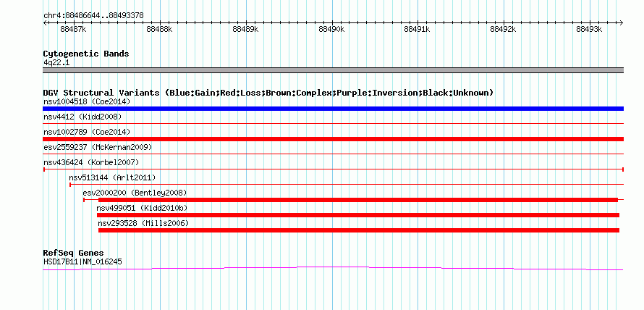Click the 88490k ruler tick label
The width and height of the screenshot is (644, 310).
(x=331, y=29)
